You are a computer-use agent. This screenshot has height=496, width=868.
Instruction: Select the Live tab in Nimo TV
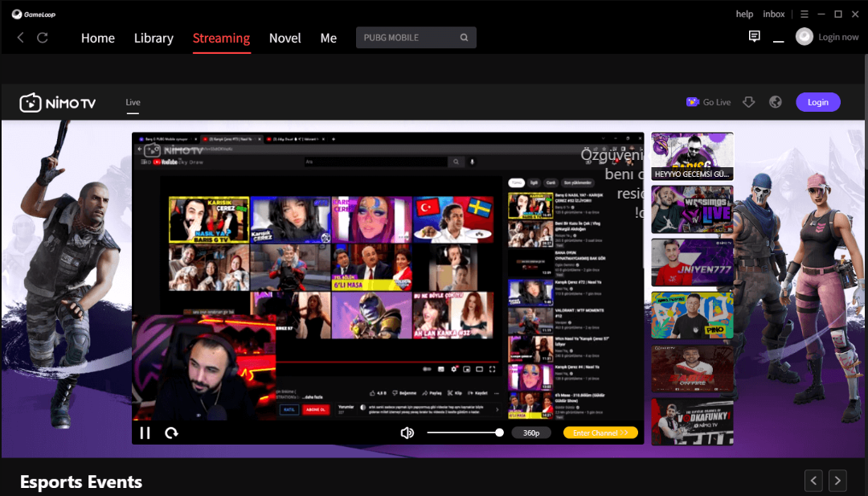(133, 102)
